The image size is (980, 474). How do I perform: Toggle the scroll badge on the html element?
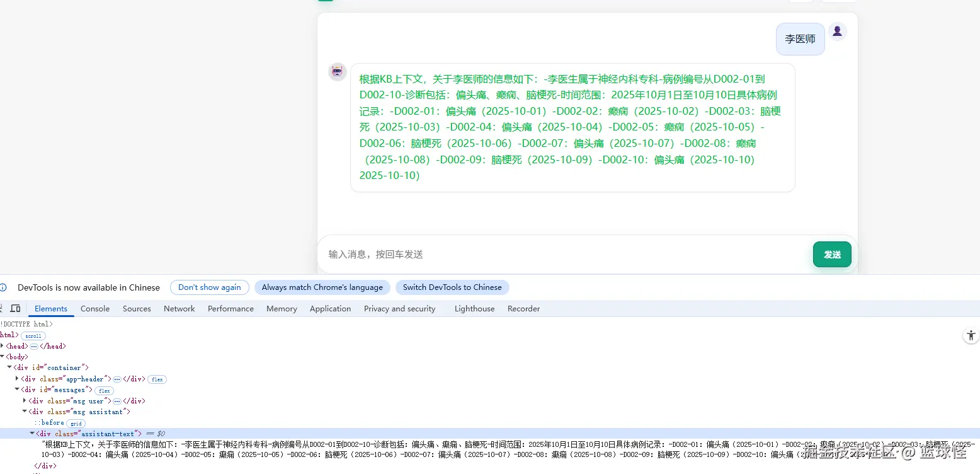pyautogui.click(x=33, y=335)
